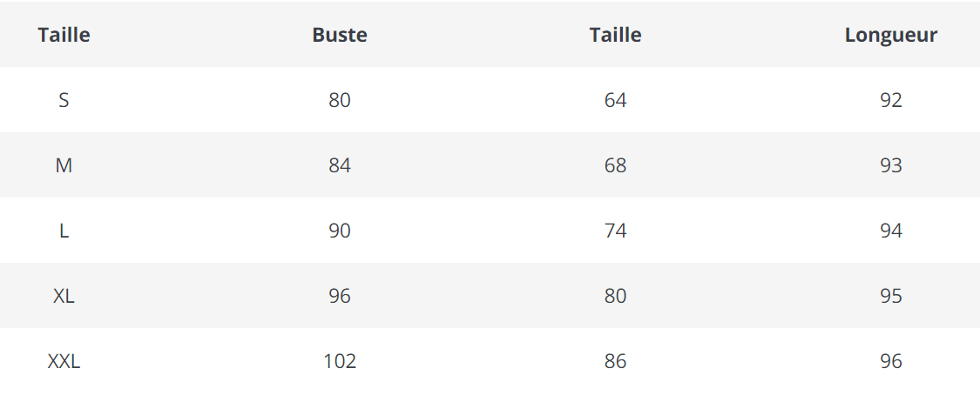
Task: Click length value 96 in XXL row
Action: [890, 361]
